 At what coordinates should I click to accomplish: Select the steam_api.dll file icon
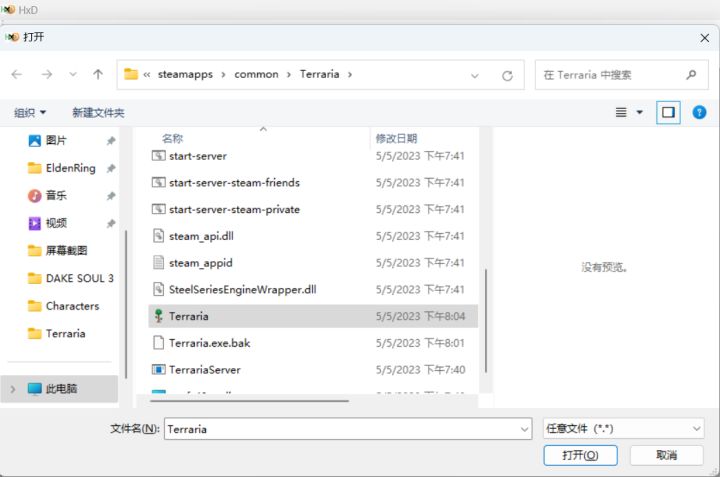pyautogui.click(x=158, y=236)
